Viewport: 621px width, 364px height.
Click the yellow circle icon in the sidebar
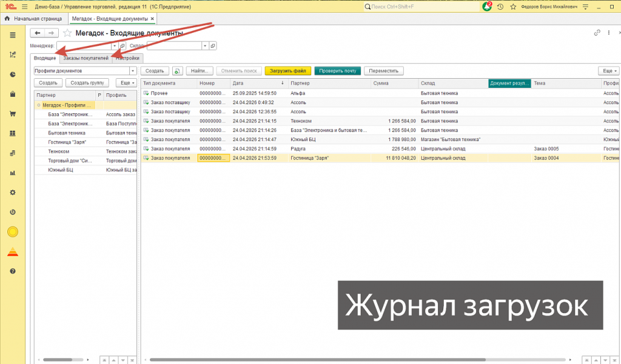click(x=13, y=231)
